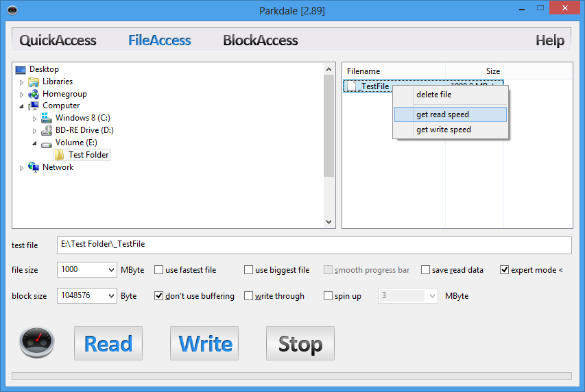Click the Stop button
This screenshot has height=392, width=585.
pyautogui.click(x=300, y=343)
